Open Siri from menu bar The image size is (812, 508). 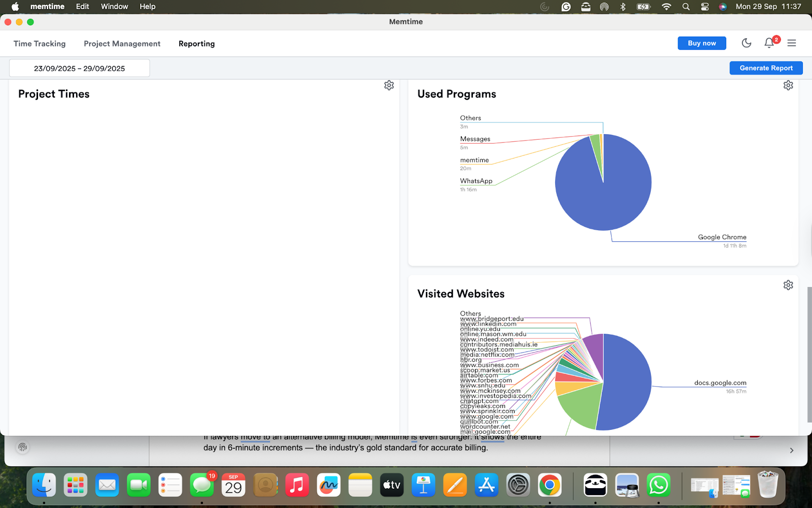(x=723, y=7)
